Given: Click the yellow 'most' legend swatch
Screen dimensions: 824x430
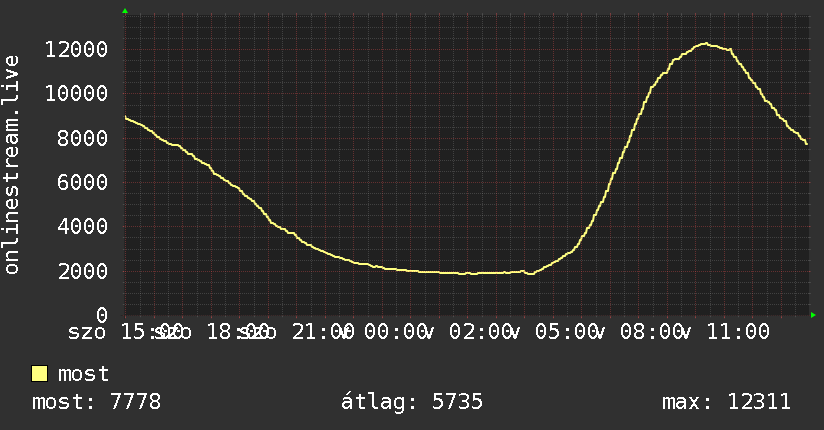Looking at the screenshot, I should [x=39, y=374].
